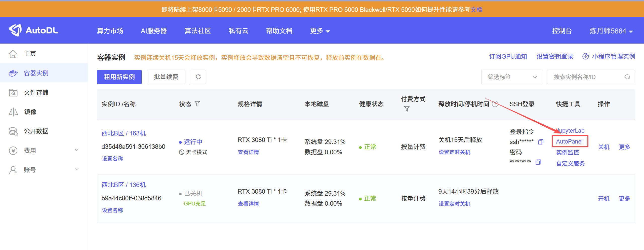Open the 主页 home icon in sidebar

pyautogui.click(x=13, y=53)
